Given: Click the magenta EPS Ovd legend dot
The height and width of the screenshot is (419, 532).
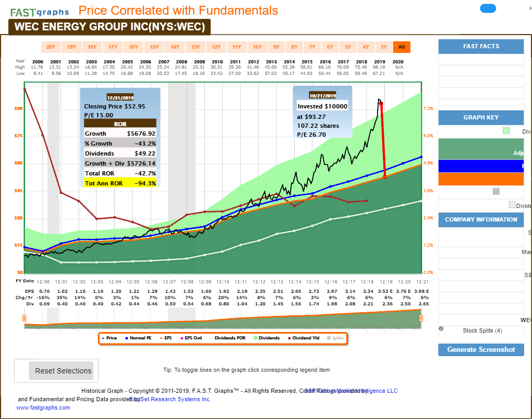Looking at the screenshot, I should (181, 338).
